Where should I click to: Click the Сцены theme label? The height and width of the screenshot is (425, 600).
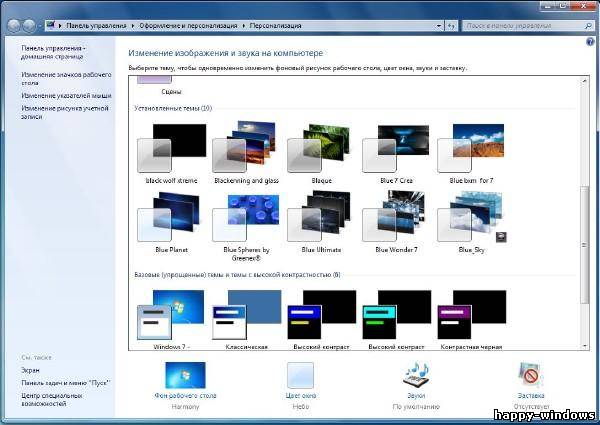click(x=171, y=92)
